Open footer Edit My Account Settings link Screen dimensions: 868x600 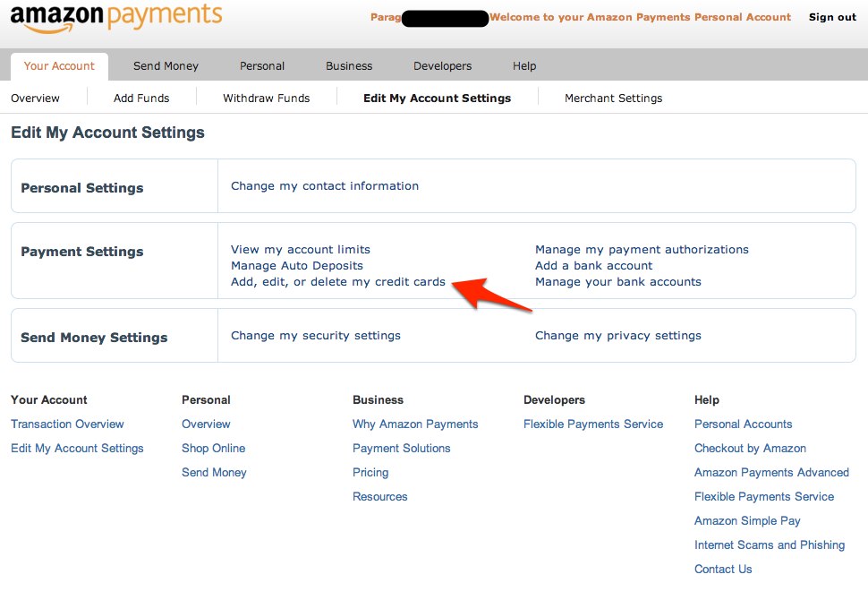(x=77, y=448)
